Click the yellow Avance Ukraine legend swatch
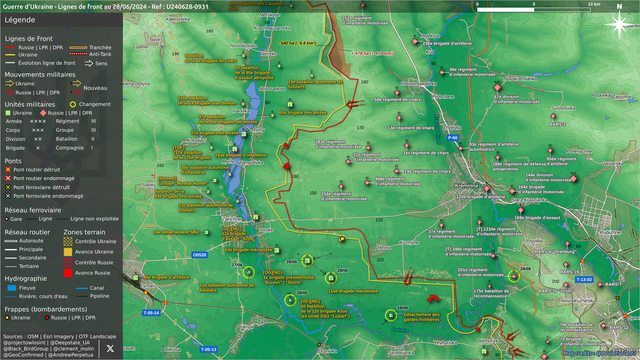The width and height of the screenshot is (640, 360). click(68, 252)
